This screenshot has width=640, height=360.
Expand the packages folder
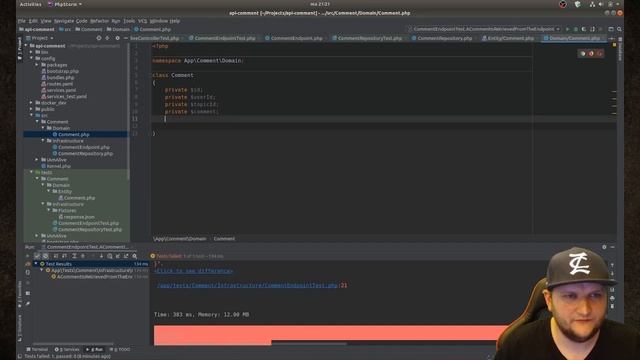[37, 65]
